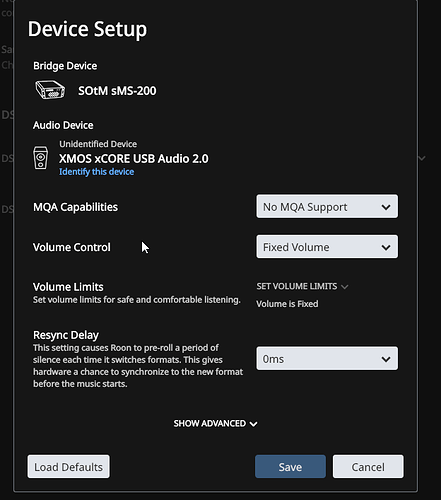Open the Volume Control dropdown

pos(327,247)
